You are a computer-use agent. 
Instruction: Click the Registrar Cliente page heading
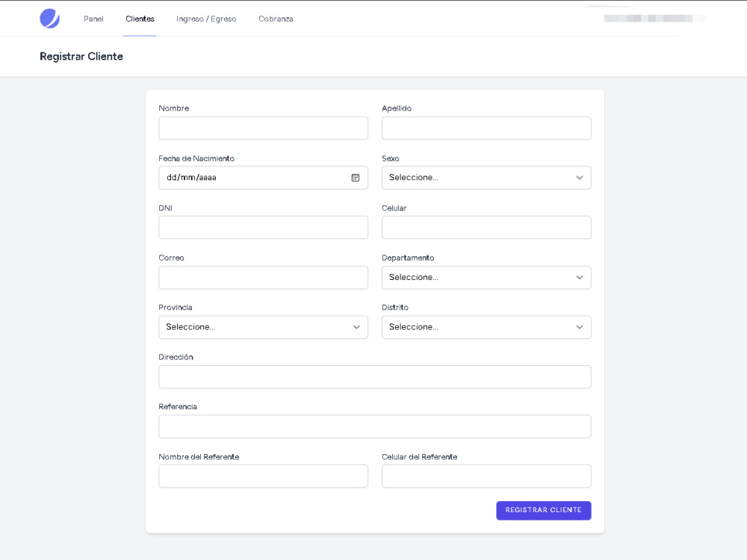tap(81, 57)
